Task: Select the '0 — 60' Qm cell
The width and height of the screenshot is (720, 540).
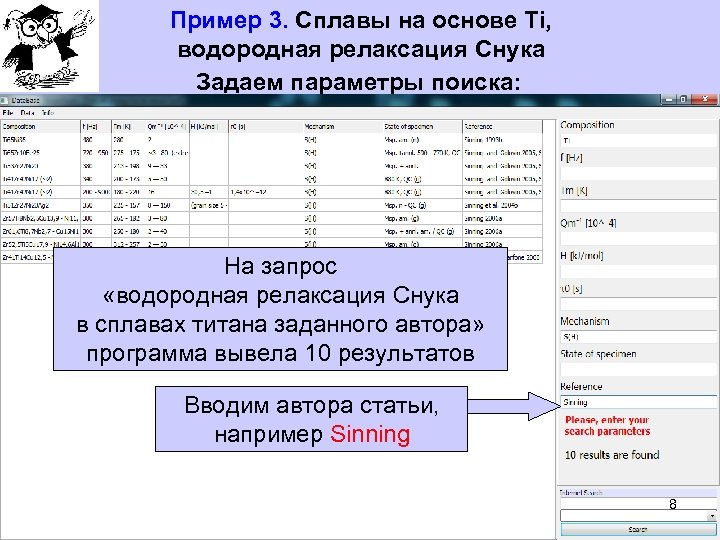Action: tap(167, 219)
